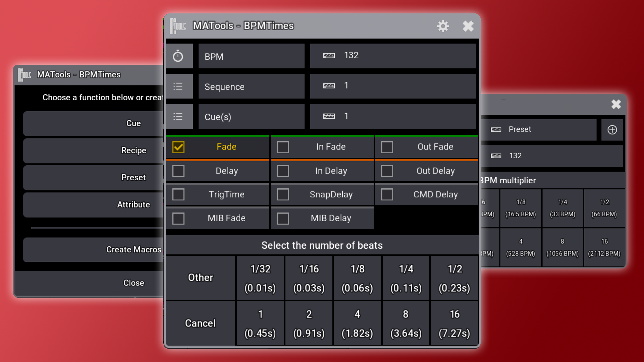Select Other beats option

point(201,278)
